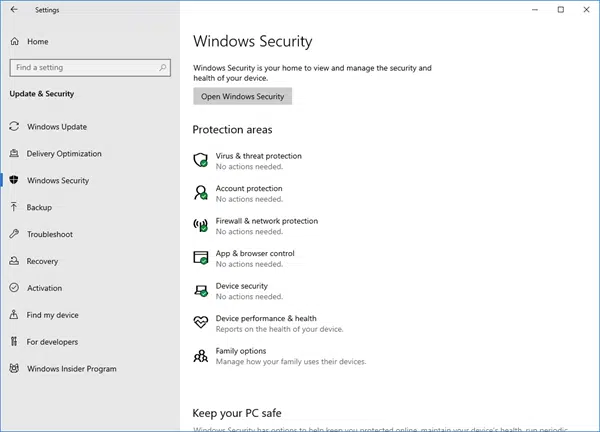Click the App & browser control icon
The height and width of the screenshot is (432, 600).
pyautogui.click(x=199, y=257)
